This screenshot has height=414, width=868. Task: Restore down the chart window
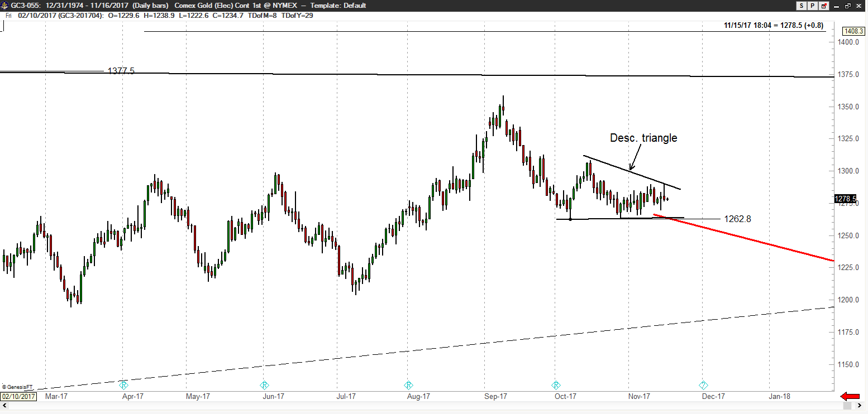[847, 6]
